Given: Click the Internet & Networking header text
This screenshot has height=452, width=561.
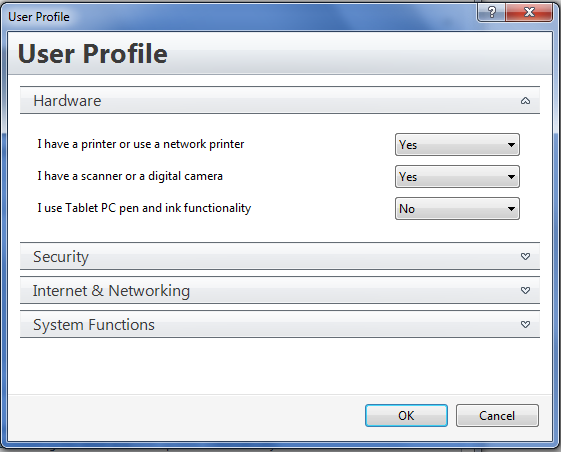Looking at the screenshot, I should click(111, 291).
